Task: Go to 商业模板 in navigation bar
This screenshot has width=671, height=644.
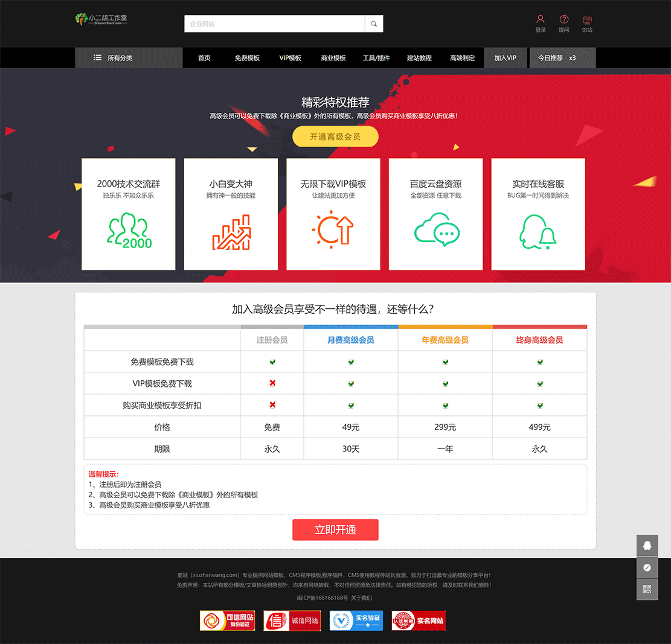Action: [333, 58]
